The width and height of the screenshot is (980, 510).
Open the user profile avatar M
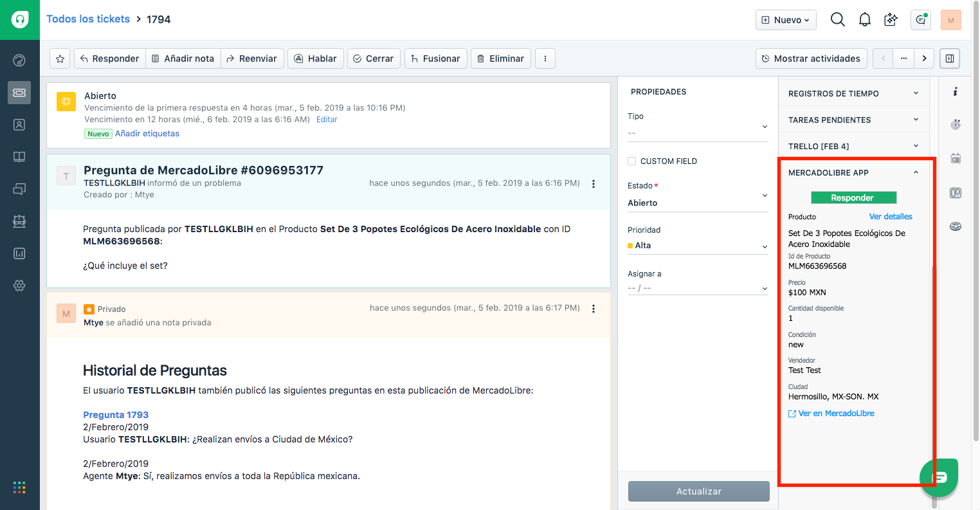click(x=951, y=20)
